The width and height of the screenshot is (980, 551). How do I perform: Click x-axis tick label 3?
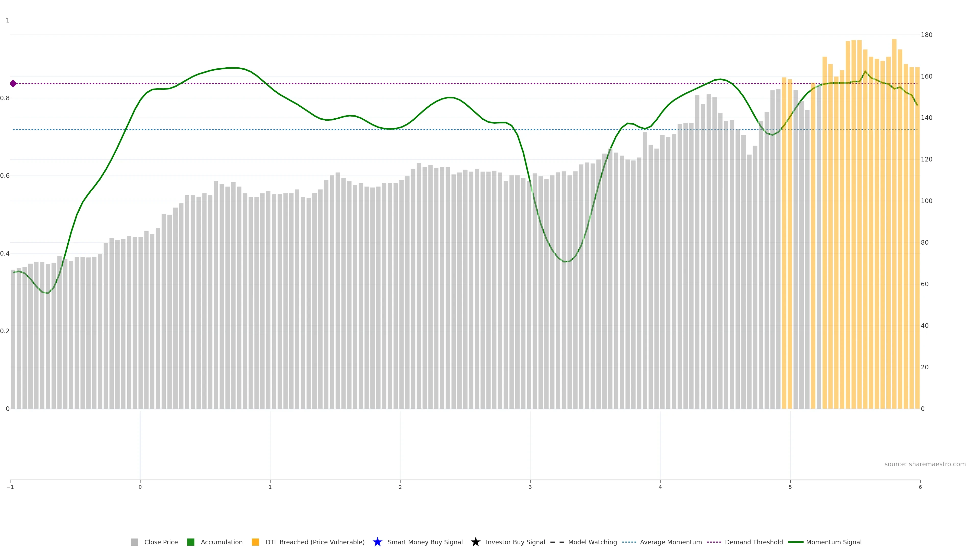coord(530,487)
